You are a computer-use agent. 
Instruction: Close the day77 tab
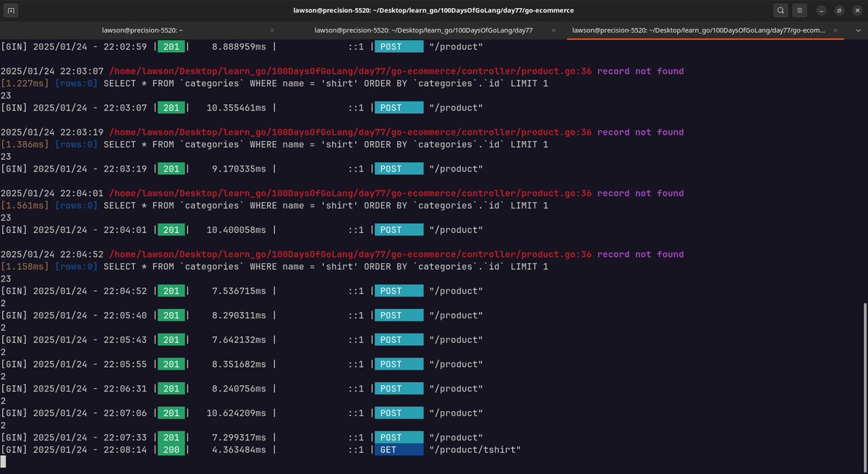coord(554,30)
